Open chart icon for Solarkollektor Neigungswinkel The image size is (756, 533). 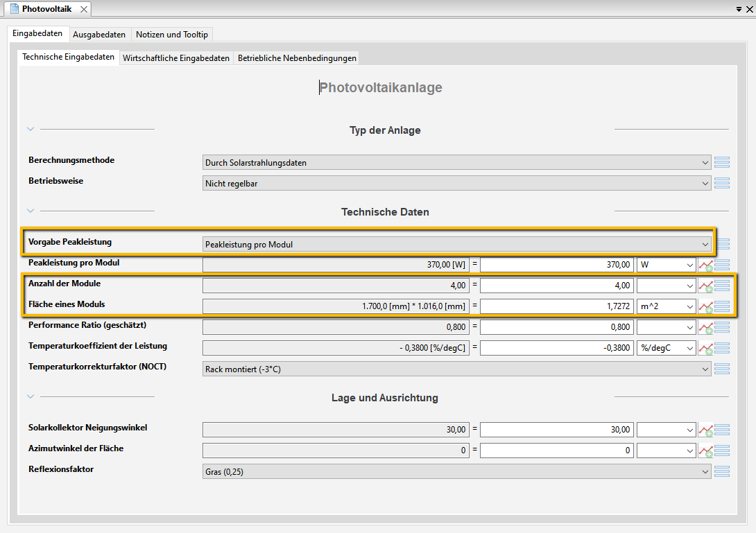706,430
